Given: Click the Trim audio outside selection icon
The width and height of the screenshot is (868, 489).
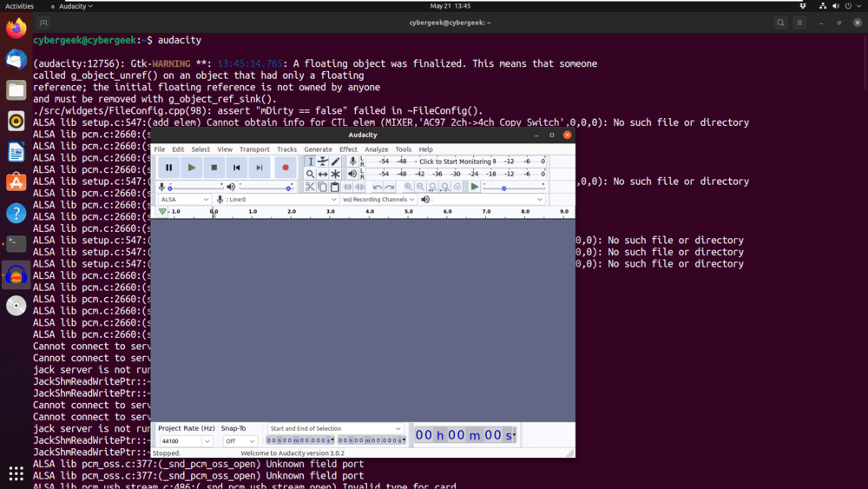Looking at the screenshot, I should [x=347, y=188].
